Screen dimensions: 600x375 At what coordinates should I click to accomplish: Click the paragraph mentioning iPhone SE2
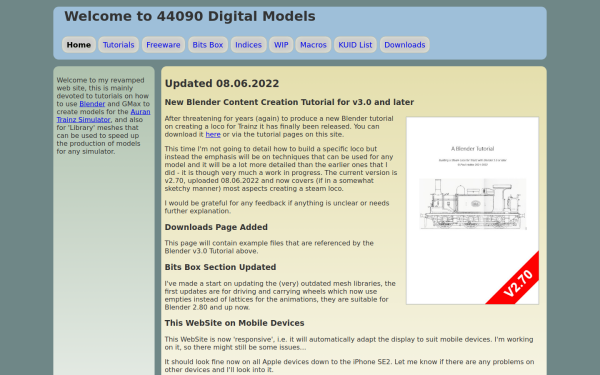pyautogui.click(x=349, y=365)
